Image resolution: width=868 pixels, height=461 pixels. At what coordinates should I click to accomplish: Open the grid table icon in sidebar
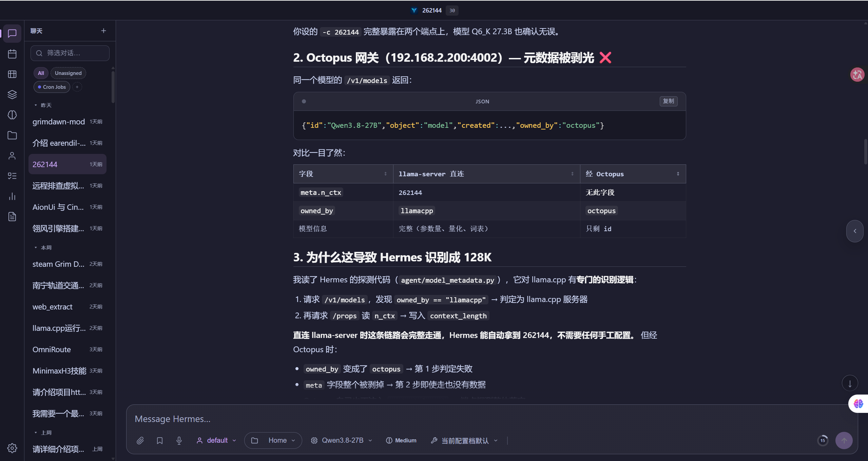pyautogui.click(x=12, y=74)
